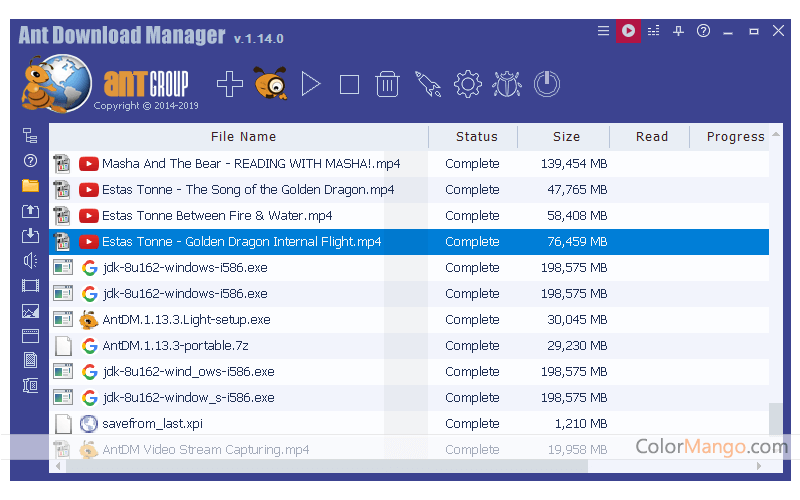Select AntDM.1.13.3-portable.7z row

pos(409,346)
